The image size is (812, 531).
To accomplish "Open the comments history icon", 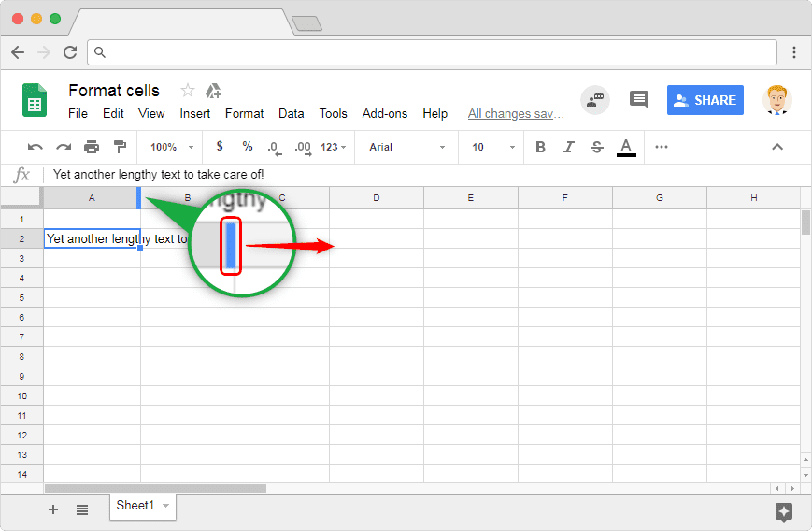I will click(639, 99).
